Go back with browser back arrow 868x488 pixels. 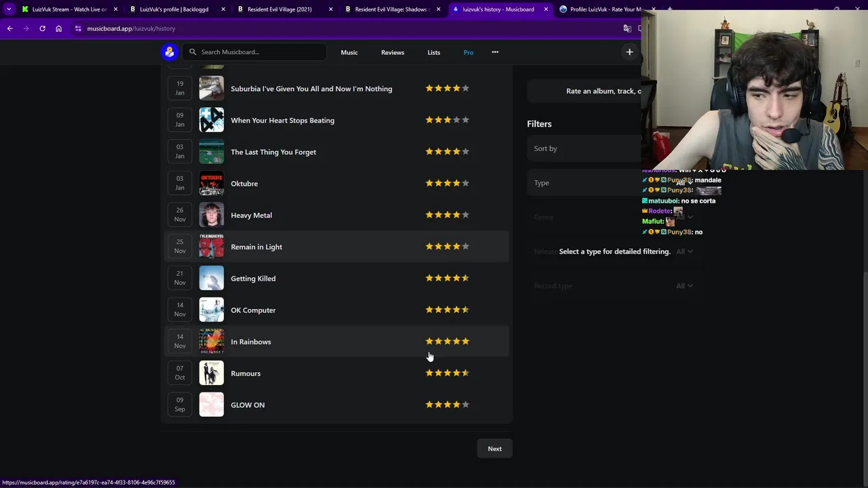tap(9, 28)
